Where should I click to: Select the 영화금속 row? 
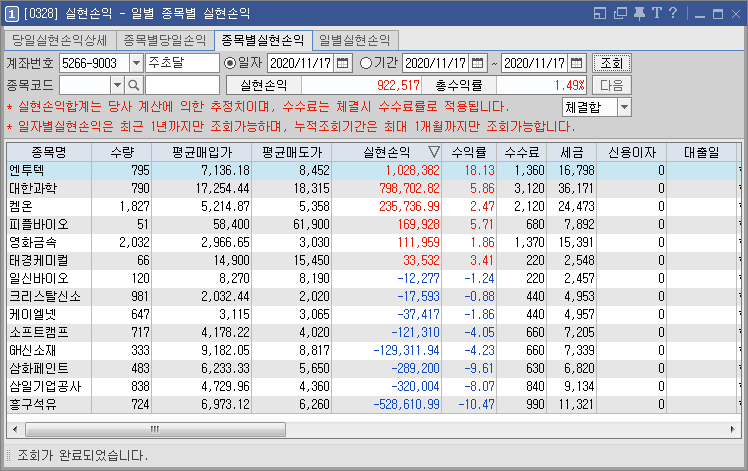[x=372, y=242]
